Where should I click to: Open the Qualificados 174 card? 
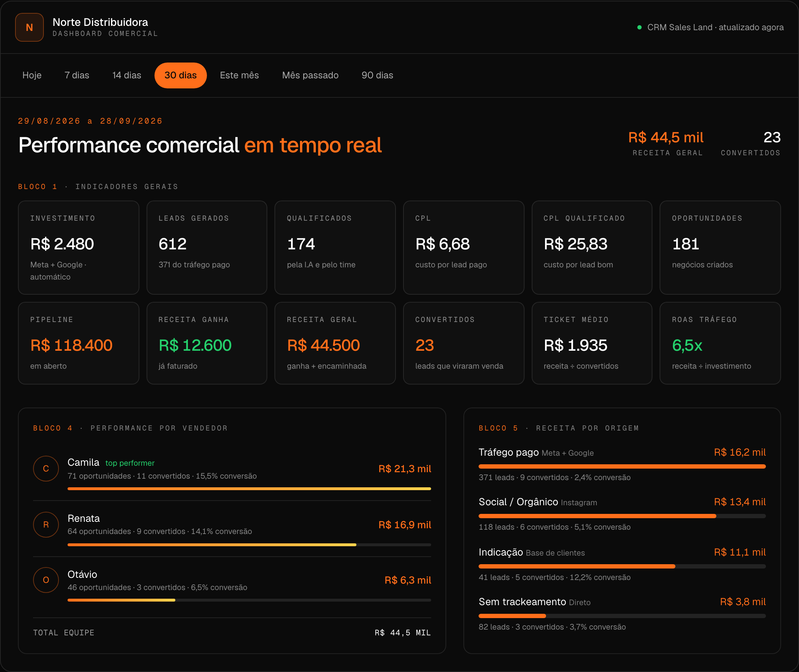coord(335,248)
